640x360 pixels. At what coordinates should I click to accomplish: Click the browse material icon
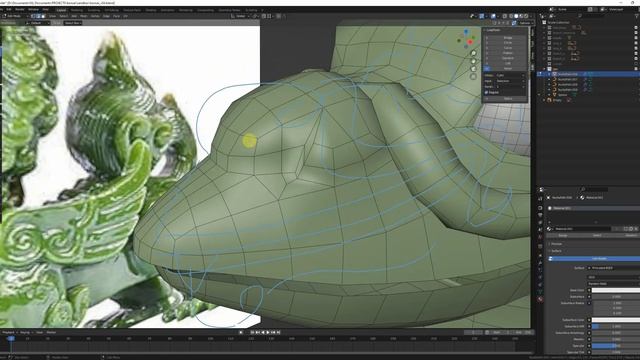coord(549,229)
